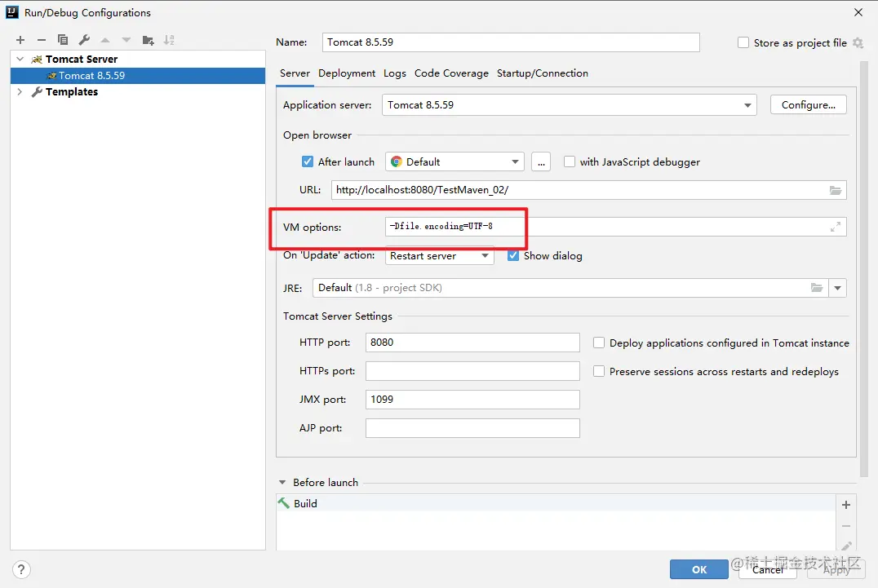Viewport: 878px width, 588px height.
Task: Open help question mark icon
Action: coord(21,569)
